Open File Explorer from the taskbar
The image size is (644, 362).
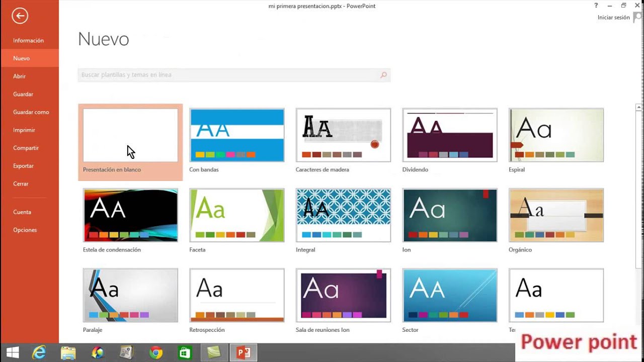(68, 352)
